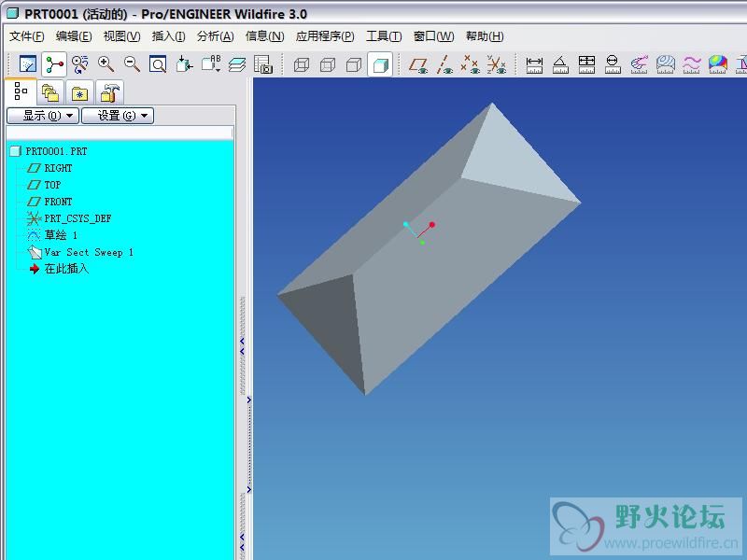Viewport: 747px width, 560px height.
Task: Open the Curvature analysis icon
Action: click(x=639, y=64)
